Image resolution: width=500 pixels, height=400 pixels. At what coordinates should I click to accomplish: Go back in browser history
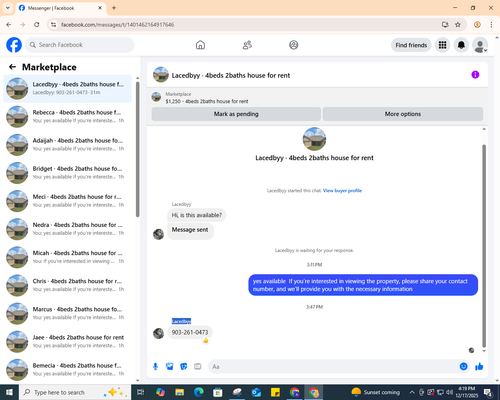point(9,25)
